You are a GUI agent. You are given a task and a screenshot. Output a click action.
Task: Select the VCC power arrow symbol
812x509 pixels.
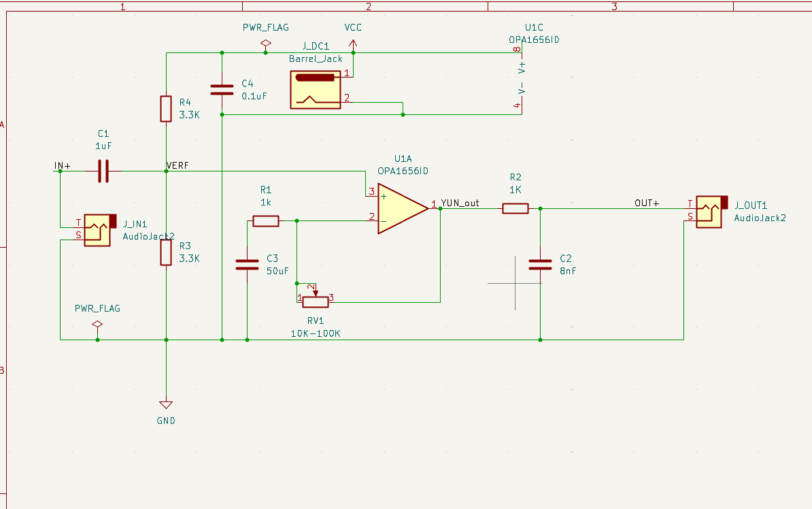coord(353,44)
